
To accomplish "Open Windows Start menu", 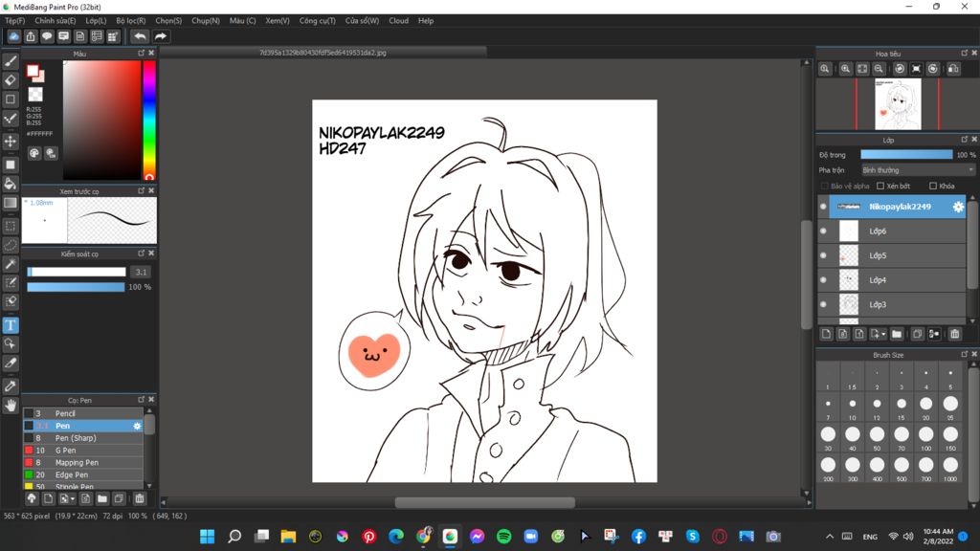I will click(207, 537).
